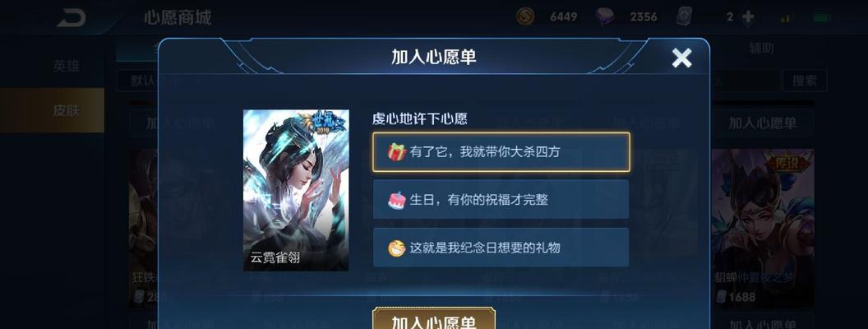Select wish 有了它，我就带你大杀四方

501,152
